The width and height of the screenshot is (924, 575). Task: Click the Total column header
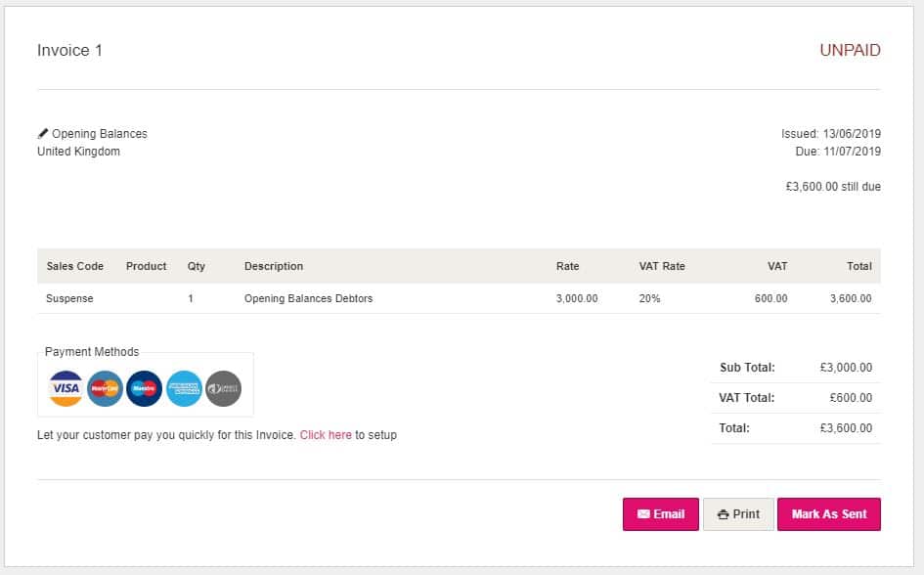859,266
